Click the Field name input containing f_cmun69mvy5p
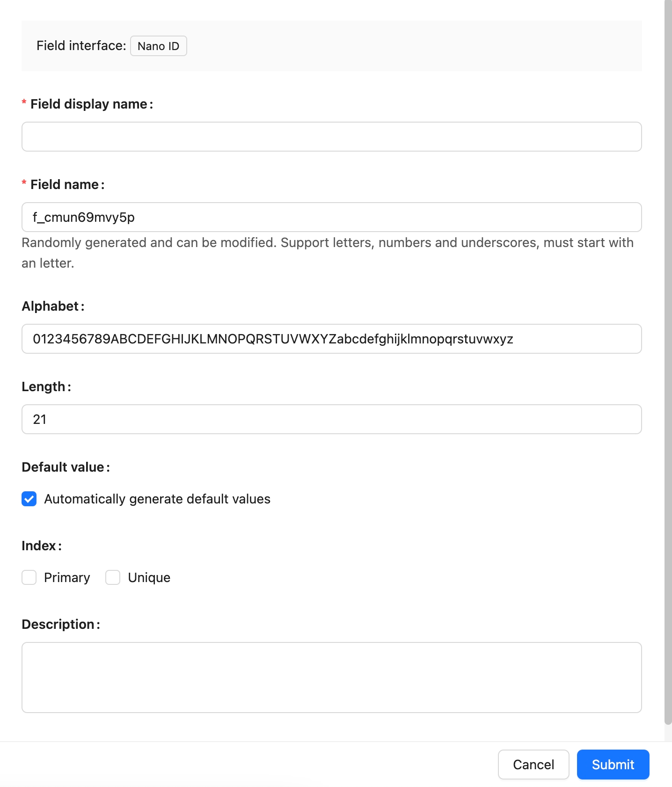The image size is (672, 787). tap(331, 217)
